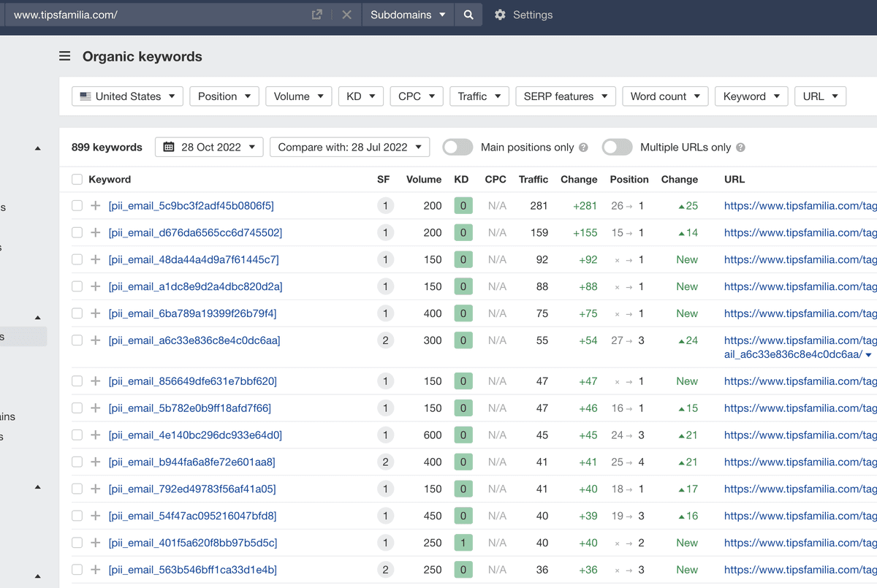Open keyword link pii_email_4e140bc296dc933e64d0
This screenshot has width=877, height=588.
point(195,435)
